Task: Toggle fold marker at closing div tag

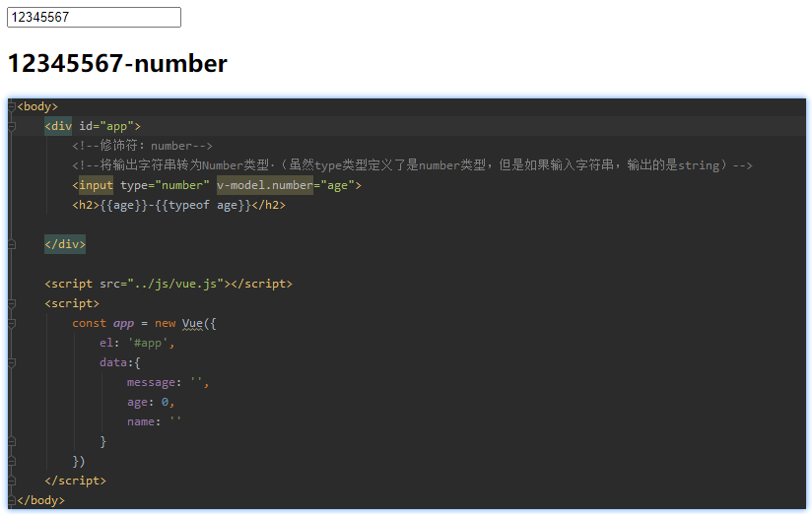Action: click(x=12, y=244)
